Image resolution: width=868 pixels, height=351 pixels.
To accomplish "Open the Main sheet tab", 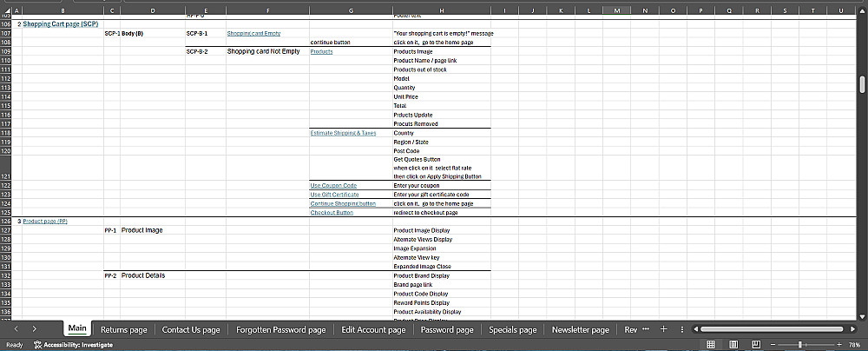I will pos(77,328).
